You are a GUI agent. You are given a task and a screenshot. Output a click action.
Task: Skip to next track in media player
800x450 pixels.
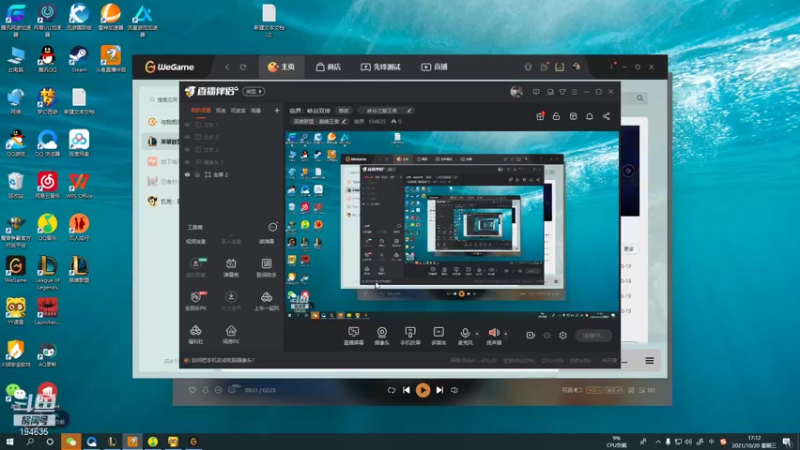pos(439,390)
